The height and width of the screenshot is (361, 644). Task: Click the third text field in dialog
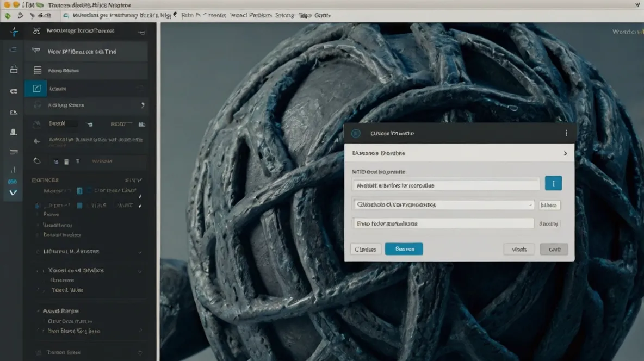[x=443, y=223]
